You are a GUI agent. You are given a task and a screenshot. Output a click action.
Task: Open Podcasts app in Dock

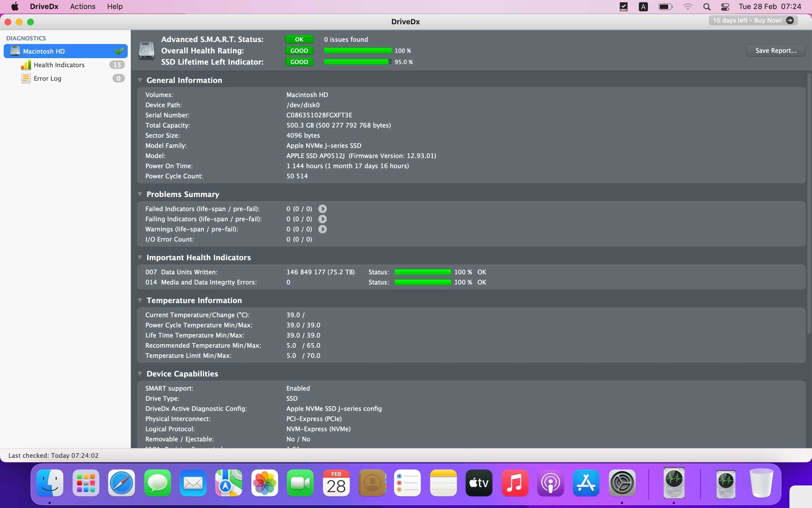(550, 483)
